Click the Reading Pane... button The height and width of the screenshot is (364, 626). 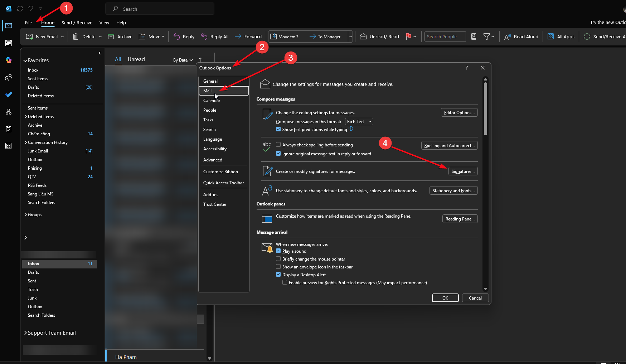pos(460,219)
